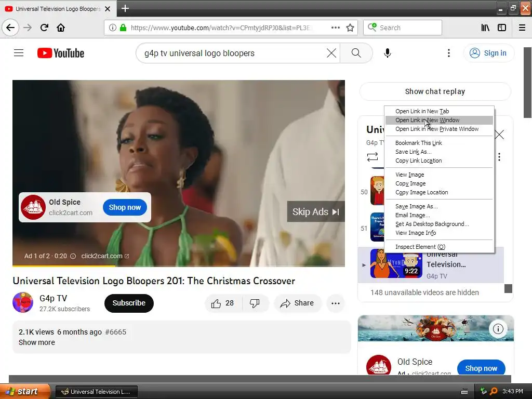Click the Share button
This screenshot has height=399, width=532.
[x=297, y=303]
